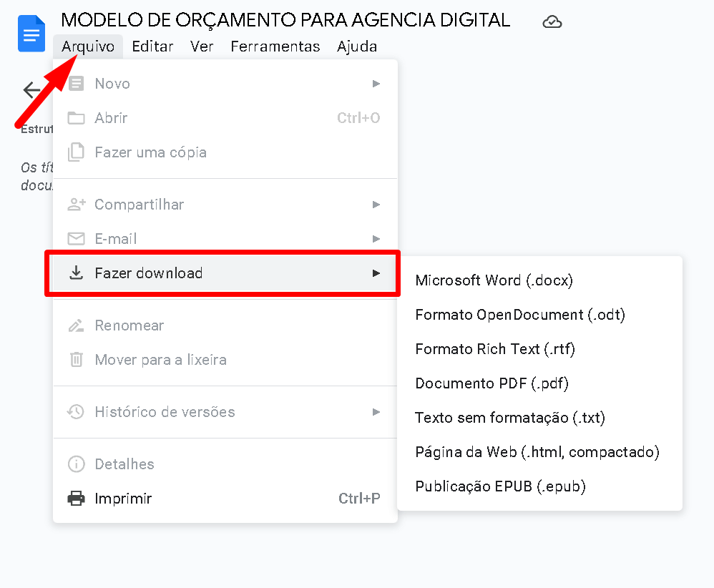Click the printer icon beside Imprimir
Image resolution: width=714 pixels, height=588 pixels.
[76, 499]
